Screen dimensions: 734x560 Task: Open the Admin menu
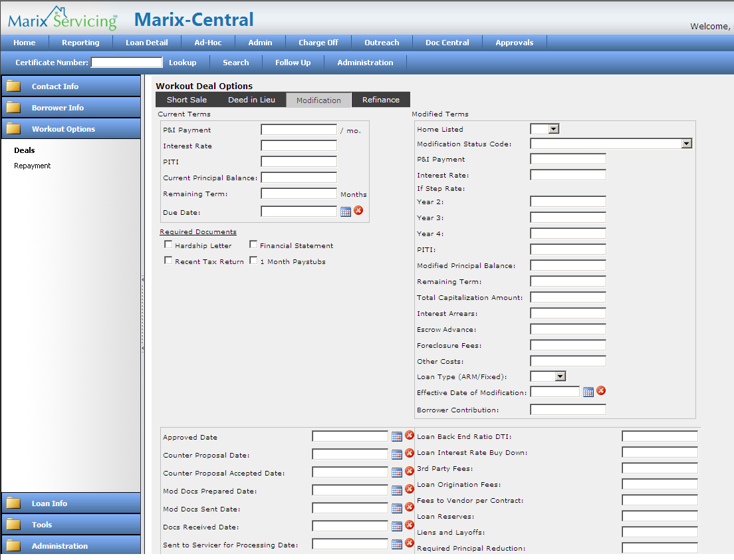coord(260,43)
